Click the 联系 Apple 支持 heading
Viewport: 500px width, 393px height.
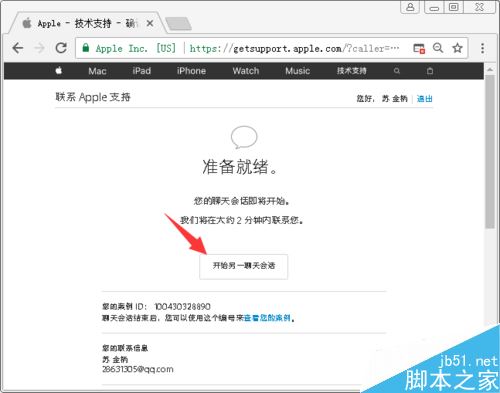click(93, 97)
